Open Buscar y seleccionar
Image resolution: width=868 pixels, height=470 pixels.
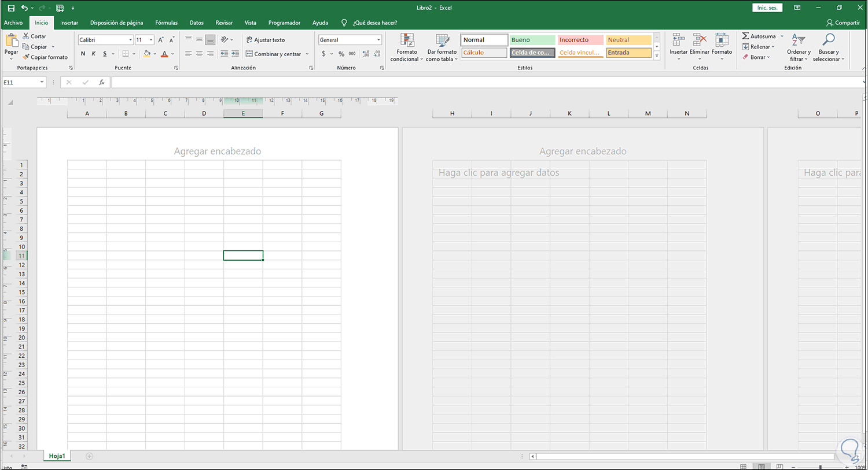click(x=829, y=47)
